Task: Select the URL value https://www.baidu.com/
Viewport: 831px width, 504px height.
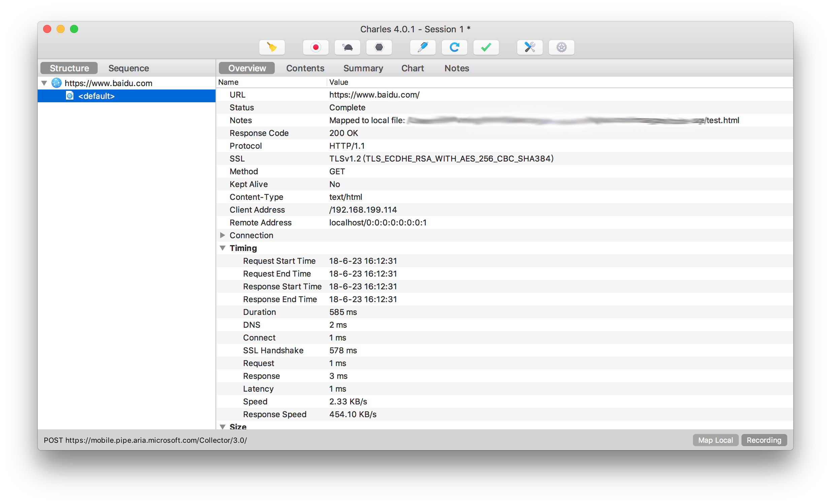Action: click(x=374, y=95)
